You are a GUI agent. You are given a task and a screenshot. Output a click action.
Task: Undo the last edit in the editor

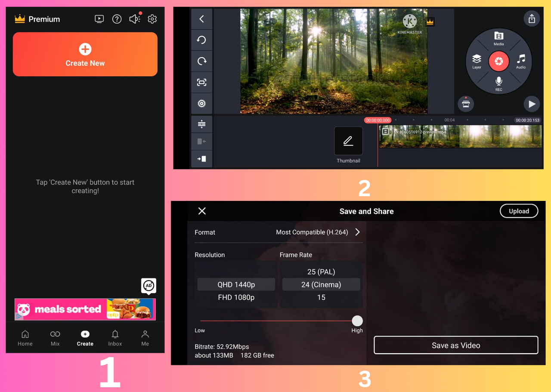pyautogui.click(x=201, y=40)
